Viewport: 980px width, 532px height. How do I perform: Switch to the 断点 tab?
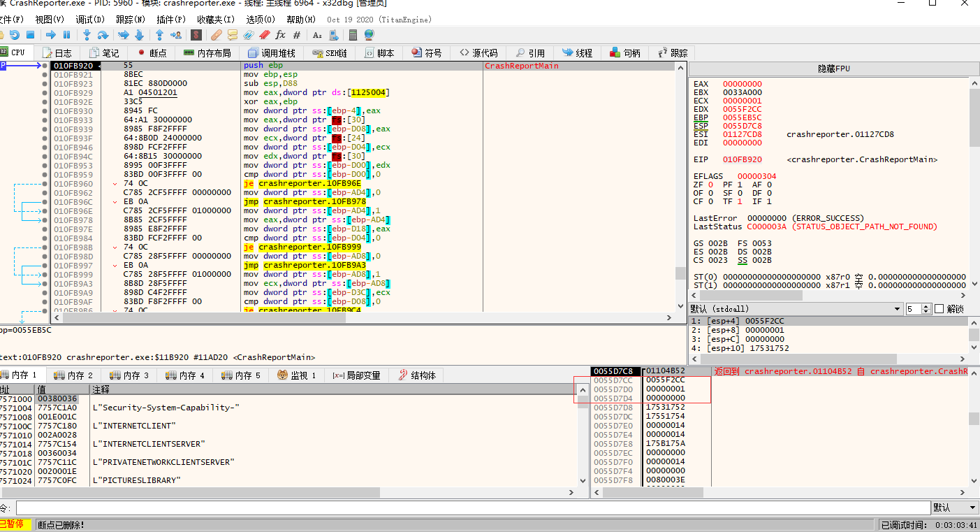click(152, 53)
